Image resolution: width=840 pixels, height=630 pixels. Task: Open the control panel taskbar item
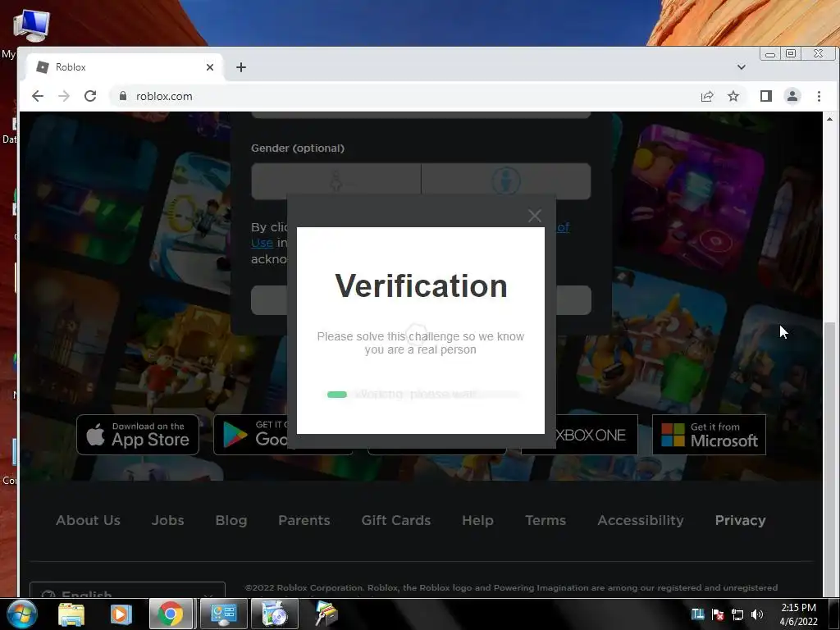(223, 614)
